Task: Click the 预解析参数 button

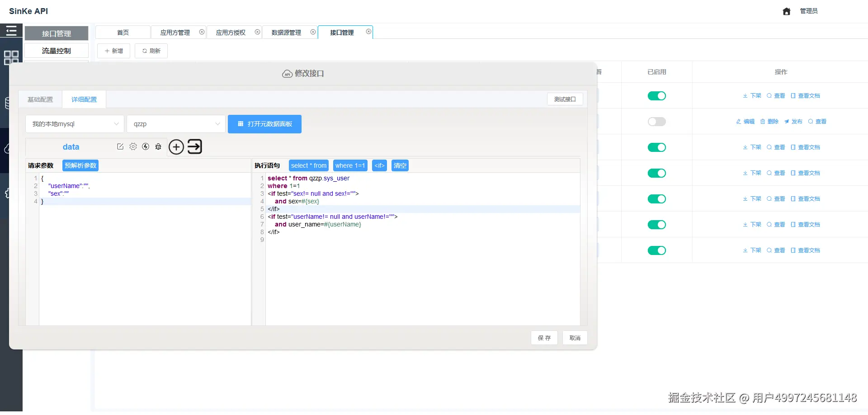Action: [80, 165]
